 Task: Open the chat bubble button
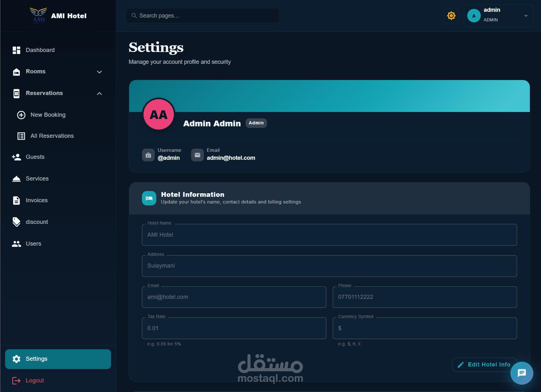click(522, 373)
